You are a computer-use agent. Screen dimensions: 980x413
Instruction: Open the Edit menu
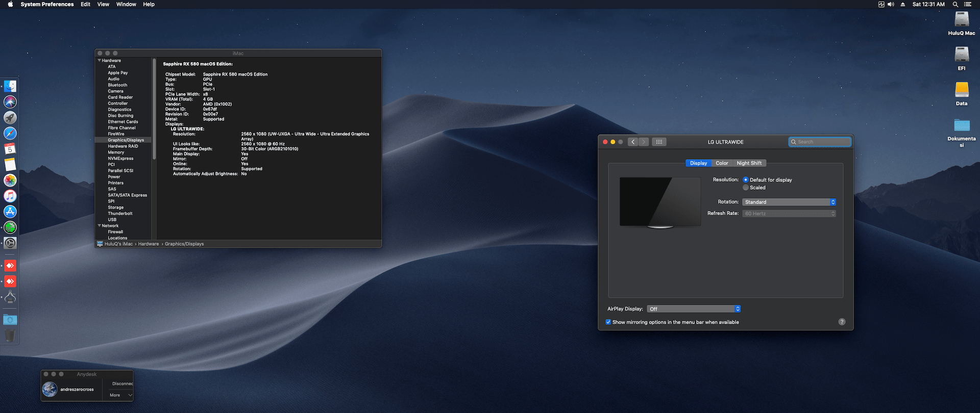point(85,4)
